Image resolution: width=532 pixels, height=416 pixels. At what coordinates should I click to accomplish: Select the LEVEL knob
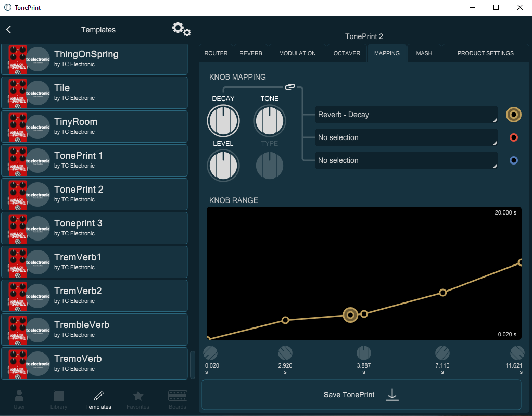[x=223, y=166]
